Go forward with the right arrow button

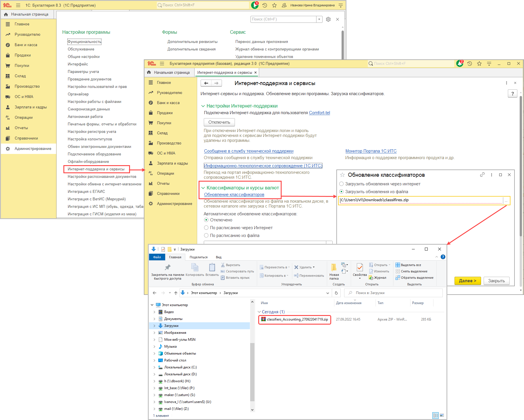tap(216, 83)
